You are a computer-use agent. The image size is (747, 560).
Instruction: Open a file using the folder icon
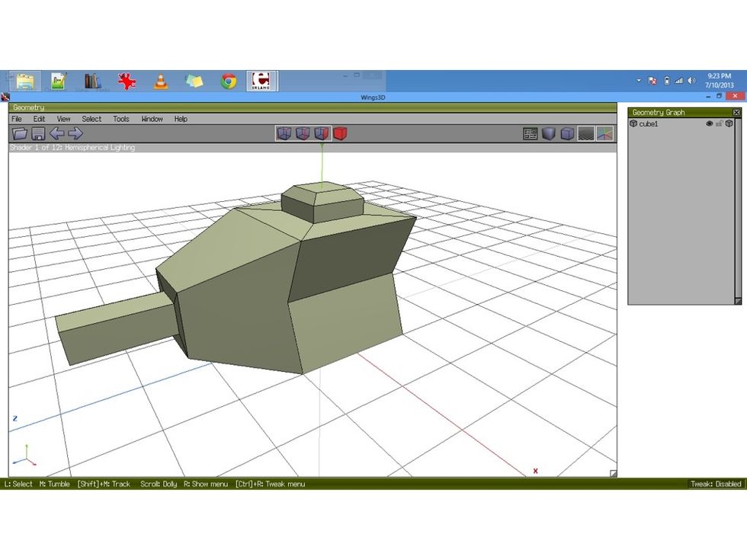click(x=21, y=133)
